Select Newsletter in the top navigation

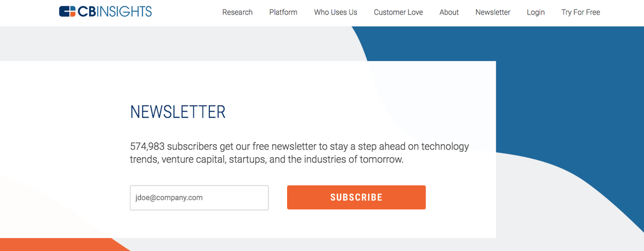point(493,12)
